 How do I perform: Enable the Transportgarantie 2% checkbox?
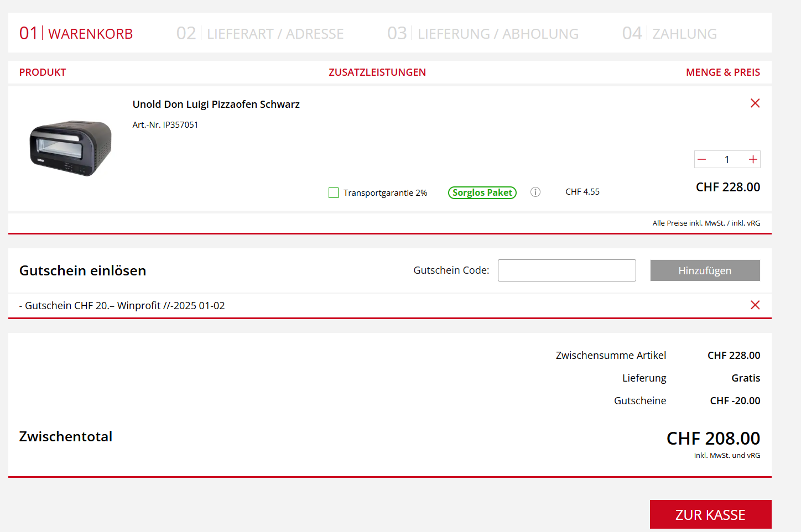(x=334, y=193)
